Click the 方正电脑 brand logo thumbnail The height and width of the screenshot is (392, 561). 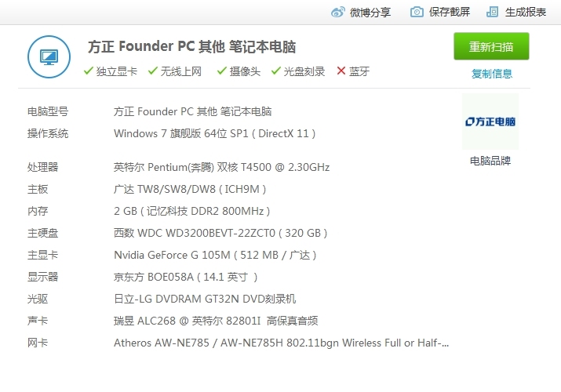(490, 122)
